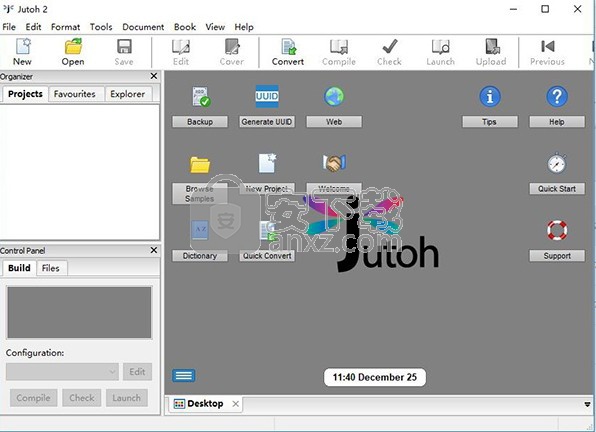Click the New toolbar icon
596x432 pixels.
coord(22,47)
